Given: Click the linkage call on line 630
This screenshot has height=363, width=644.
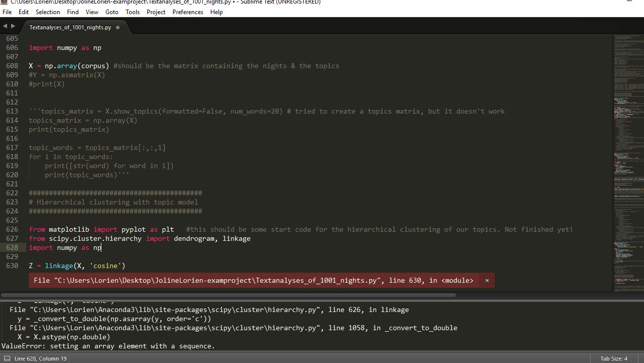Looking at the screenshot, I should 59,266.
